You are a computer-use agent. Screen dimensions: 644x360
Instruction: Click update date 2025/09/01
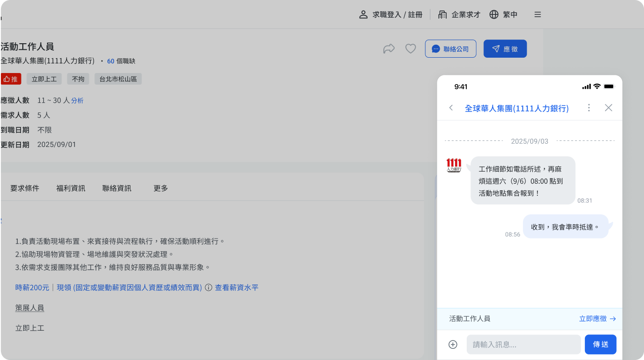pos(57,145)
